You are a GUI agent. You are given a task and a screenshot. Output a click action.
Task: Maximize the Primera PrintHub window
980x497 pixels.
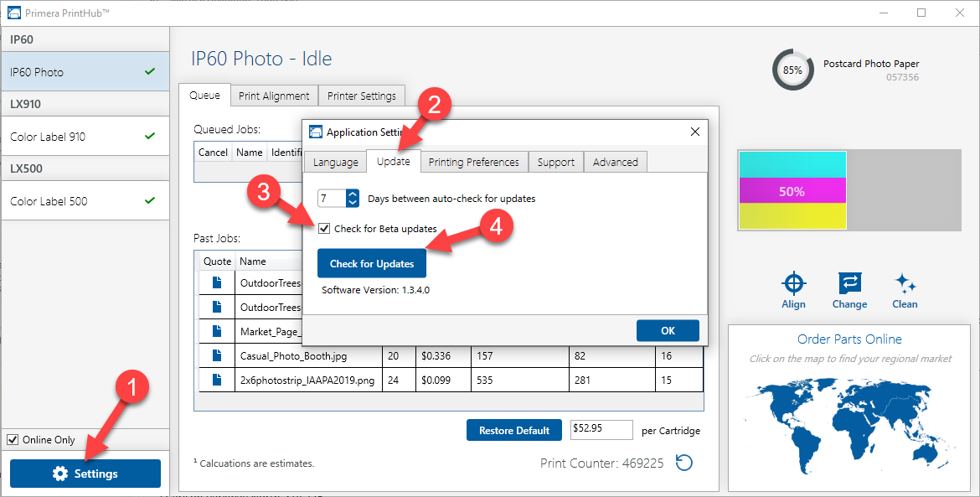click(x=921, y=13)
